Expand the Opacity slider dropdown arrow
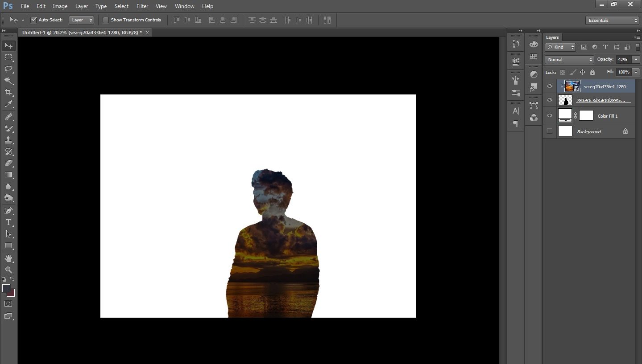 pos(636,60)
